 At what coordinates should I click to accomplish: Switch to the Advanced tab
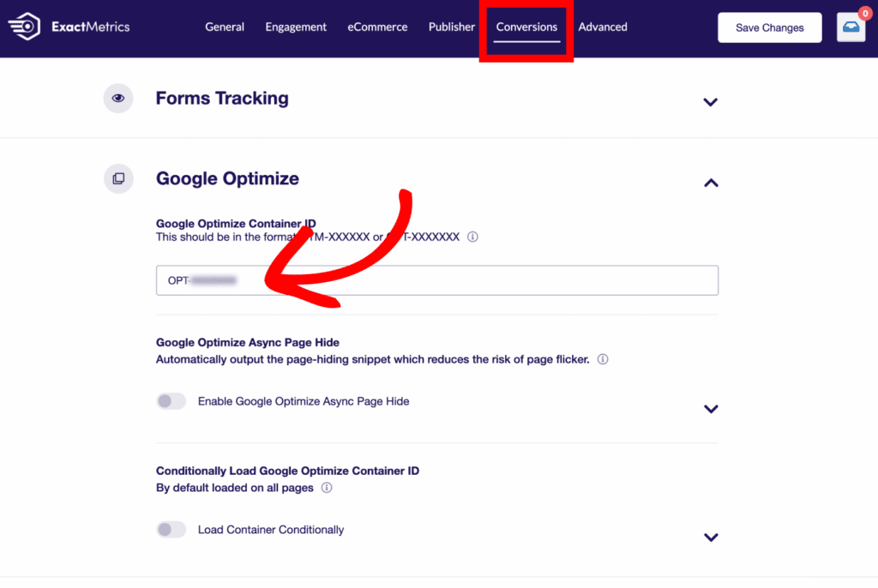tap(603, 27)
